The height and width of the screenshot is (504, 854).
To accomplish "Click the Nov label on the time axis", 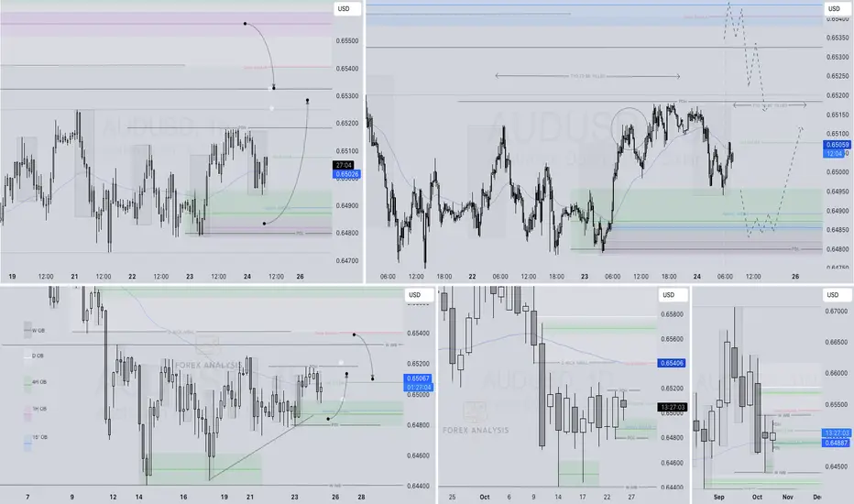I will (x=787, y=497).
